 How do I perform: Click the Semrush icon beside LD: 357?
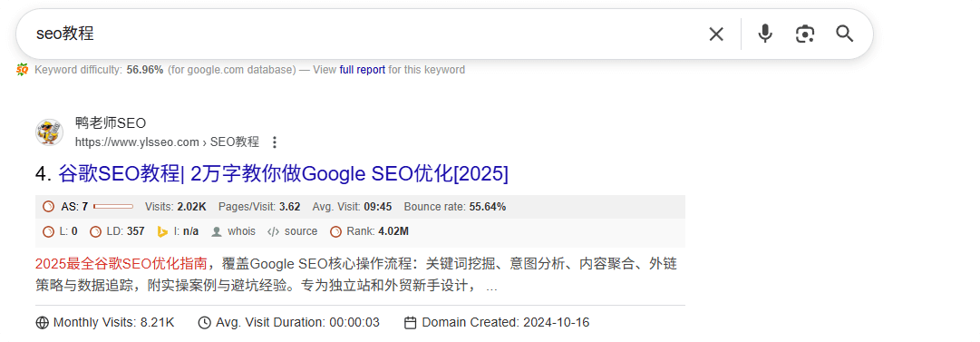95,232
